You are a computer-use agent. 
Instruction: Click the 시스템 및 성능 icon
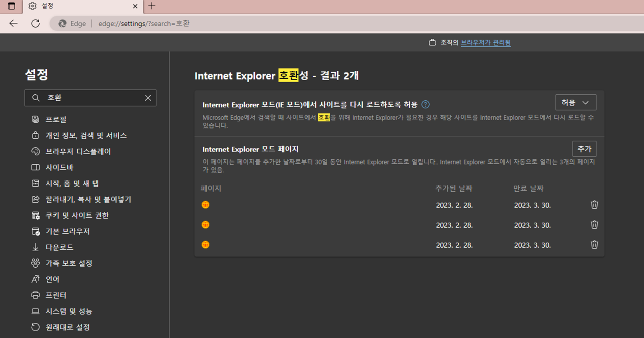36,311
